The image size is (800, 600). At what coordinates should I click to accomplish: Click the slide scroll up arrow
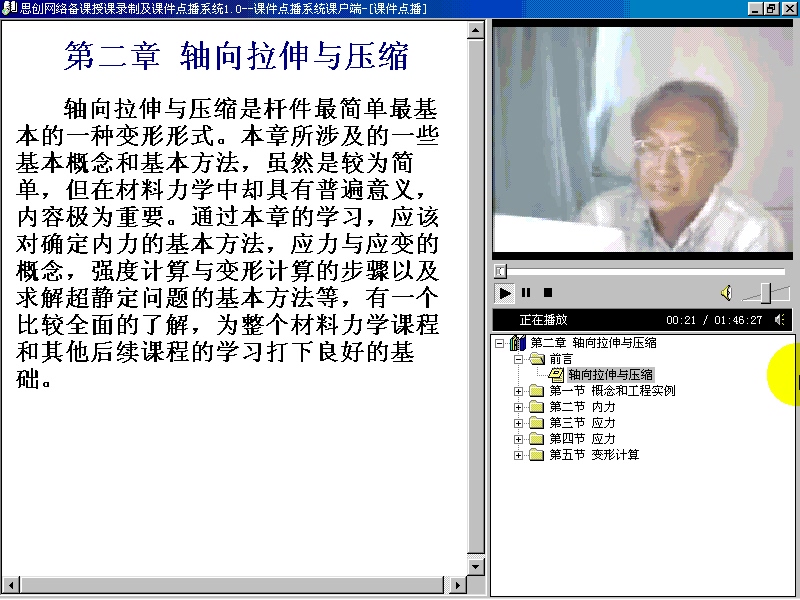pos(476,30)
